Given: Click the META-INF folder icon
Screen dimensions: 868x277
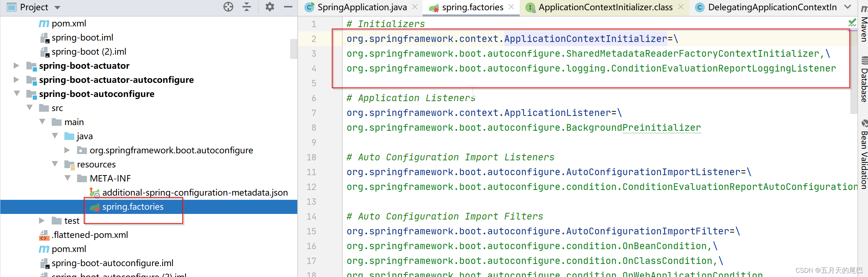Looking at the screenshot, I should (82, 178).
